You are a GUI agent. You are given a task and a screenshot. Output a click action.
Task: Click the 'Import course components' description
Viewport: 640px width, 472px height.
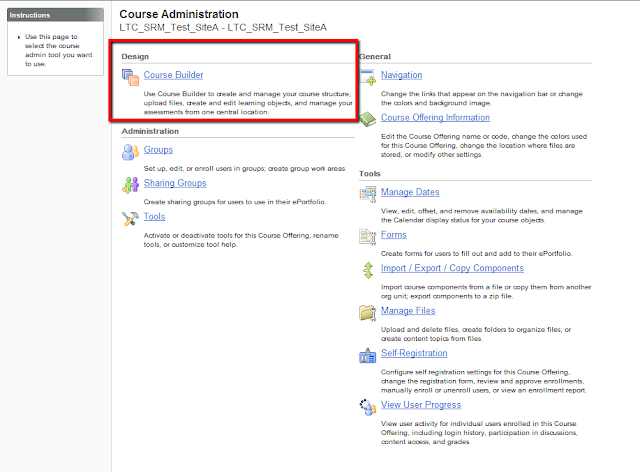(486, 292)
